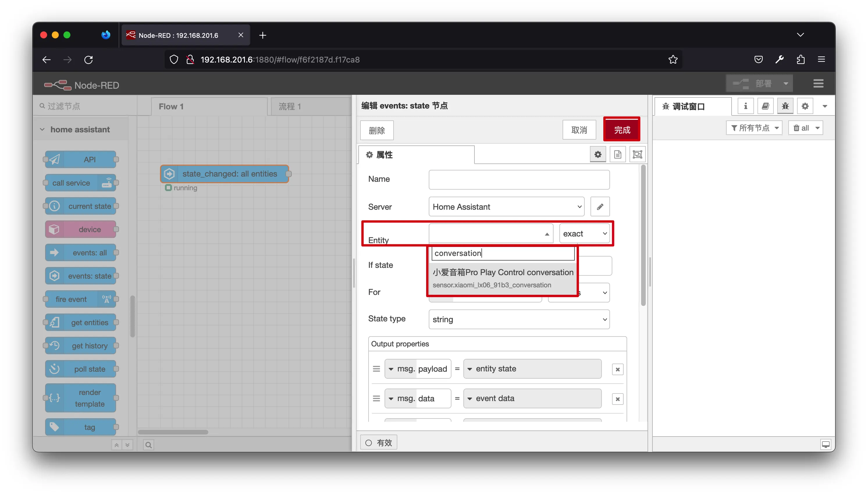
Task: Select the 属性 properties tab
Action: (417, 155)
